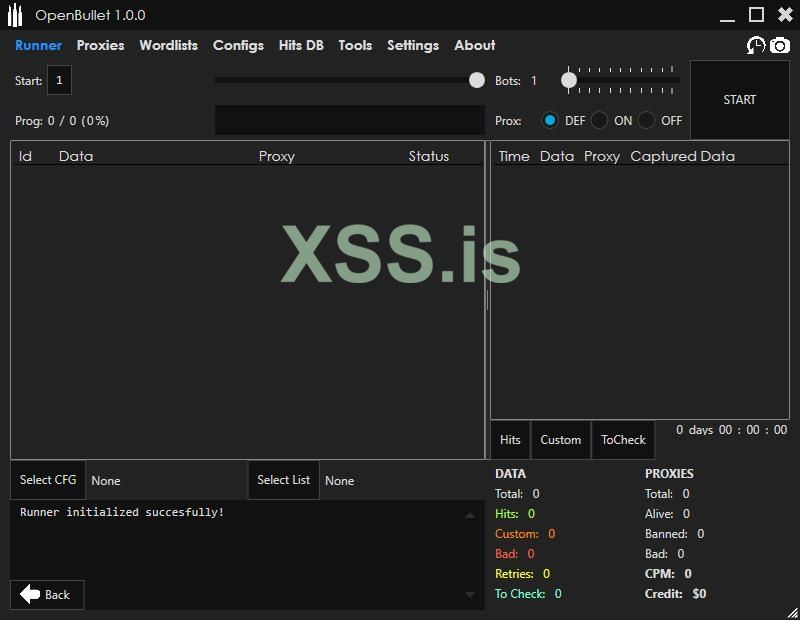The image size is (800, 620).
Task: Open the Select List picker
Action: pyautogui.click(x=283, y=480)
